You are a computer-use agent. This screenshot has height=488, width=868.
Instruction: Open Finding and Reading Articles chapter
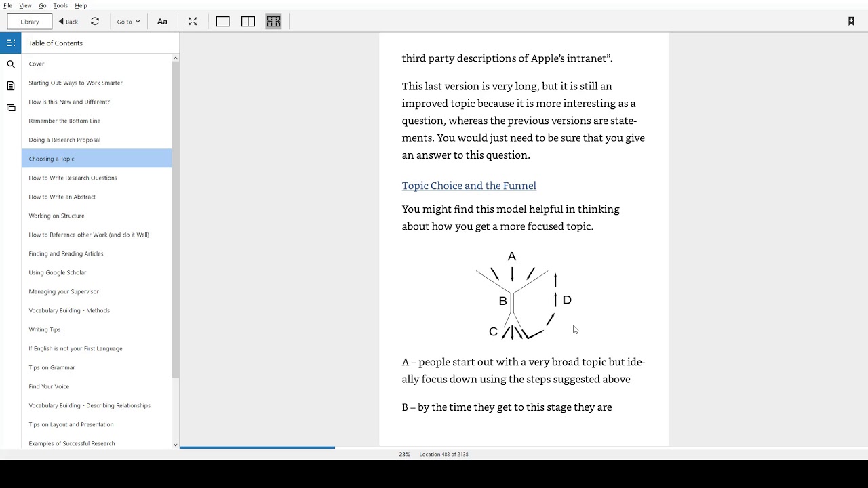[96, 253]
